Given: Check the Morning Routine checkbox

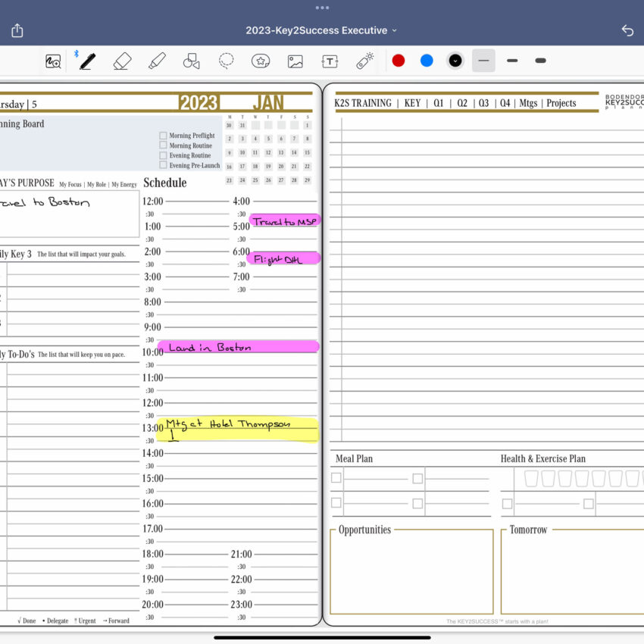Looking at the screenshot, I should click(163, 145).
